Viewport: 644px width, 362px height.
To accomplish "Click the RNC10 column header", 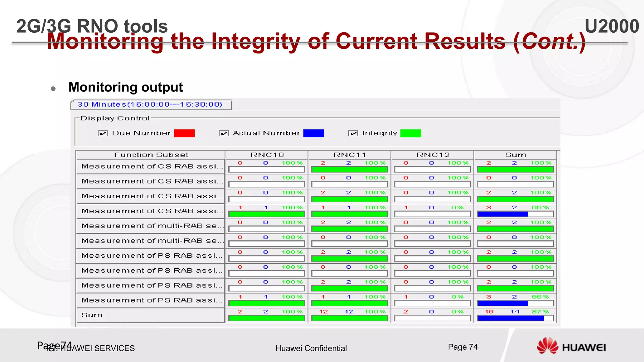I will point(267,155).
